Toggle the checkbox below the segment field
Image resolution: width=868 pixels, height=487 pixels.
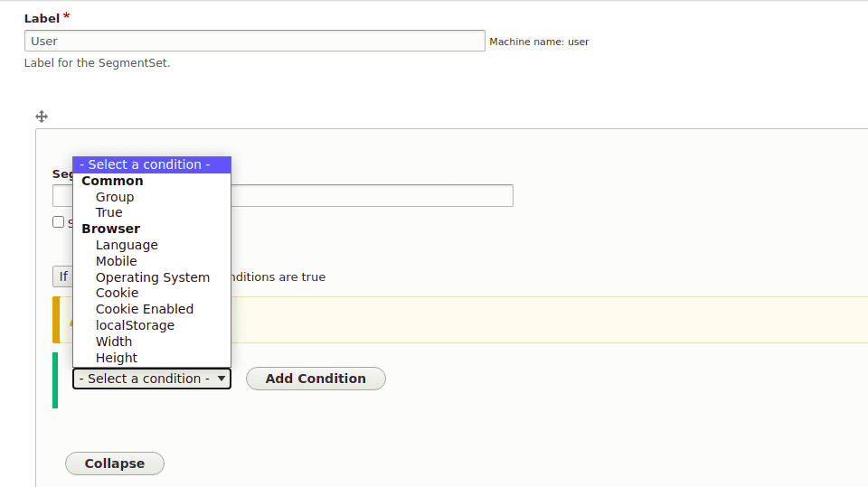click(59, 222)
